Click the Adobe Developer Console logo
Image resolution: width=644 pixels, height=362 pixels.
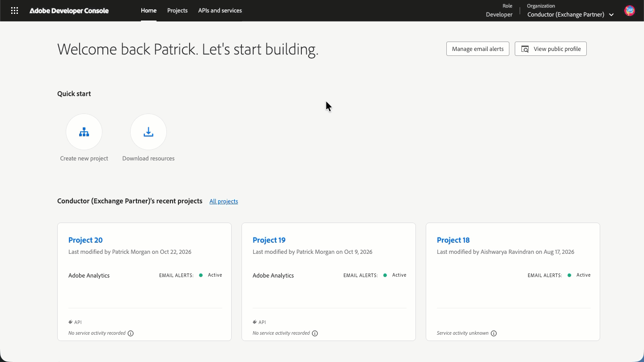pos(69,11)
